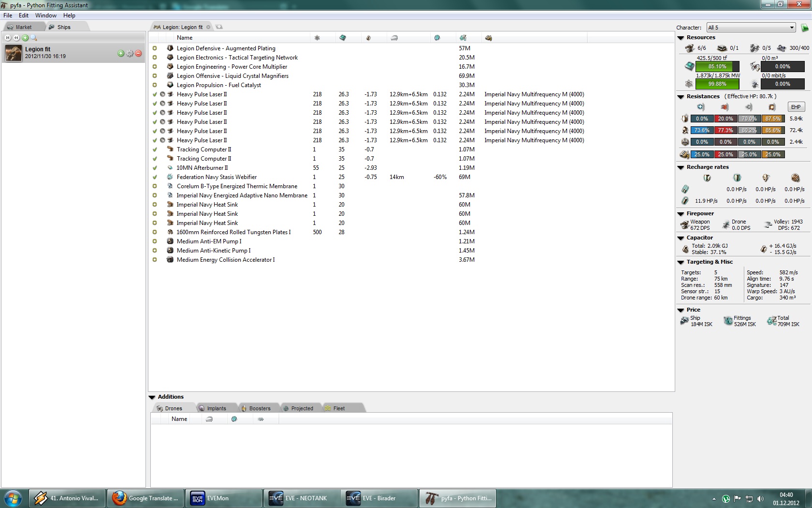Click the launcher hardpoints icon in Resources

click(x=722, y=48)
